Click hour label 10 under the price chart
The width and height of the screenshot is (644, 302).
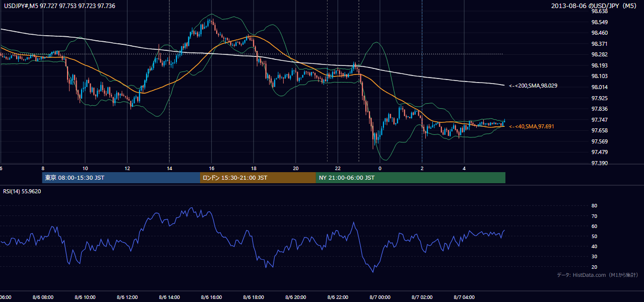[85, 168]
